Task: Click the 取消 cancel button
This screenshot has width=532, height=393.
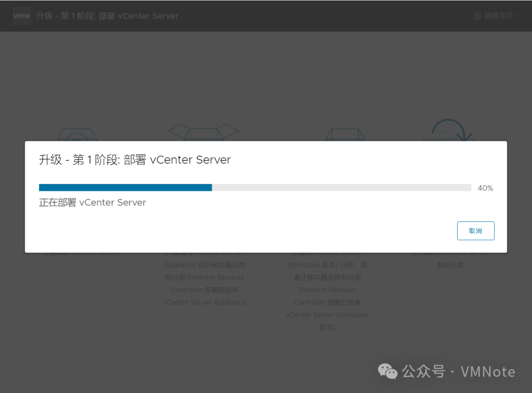Action: (475, 231)
